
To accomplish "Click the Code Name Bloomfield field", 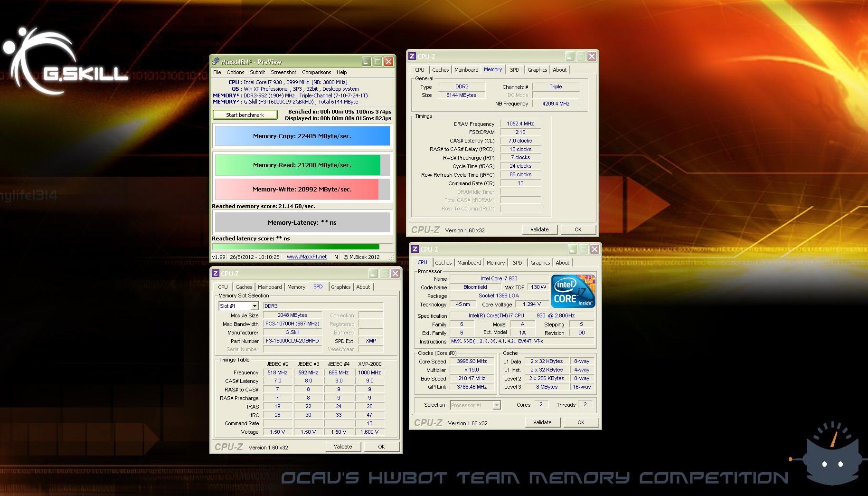I will pyautogui.click(x=475, y=287).
